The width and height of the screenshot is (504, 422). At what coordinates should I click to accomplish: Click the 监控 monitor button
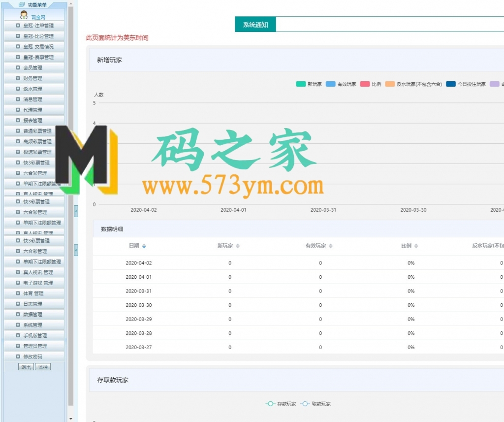coord(43,367)
